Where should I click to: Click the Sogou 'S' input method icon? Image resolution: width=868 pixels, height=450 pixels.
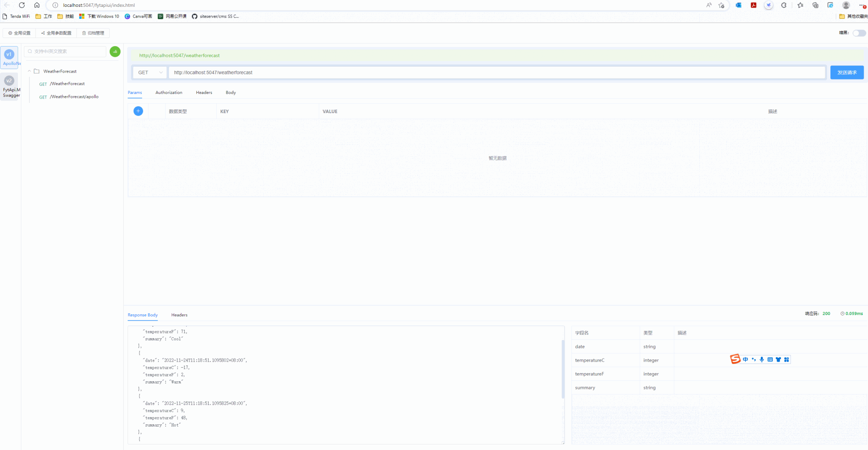[x=735, y=359]
